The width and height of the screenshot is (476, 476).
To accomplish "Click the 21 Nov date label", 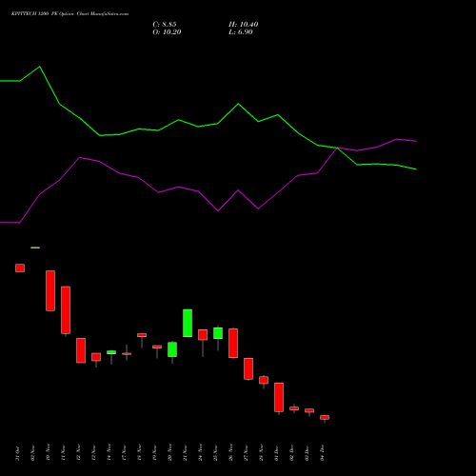I will tap(185, 453).
